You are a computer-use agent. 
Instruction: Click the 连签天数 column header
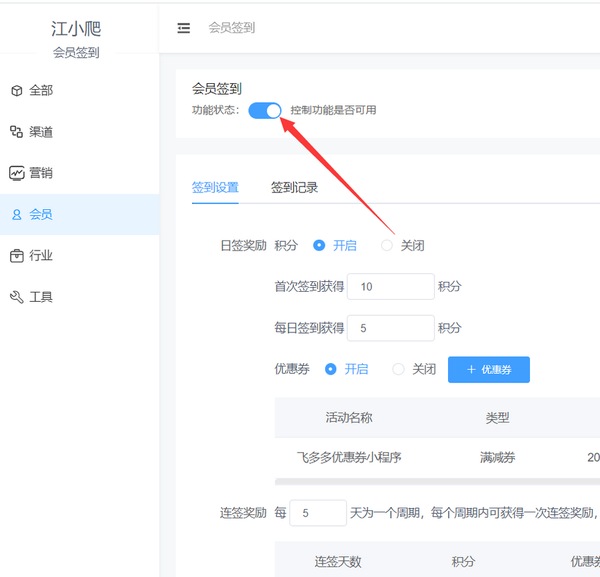coord(338,562)
